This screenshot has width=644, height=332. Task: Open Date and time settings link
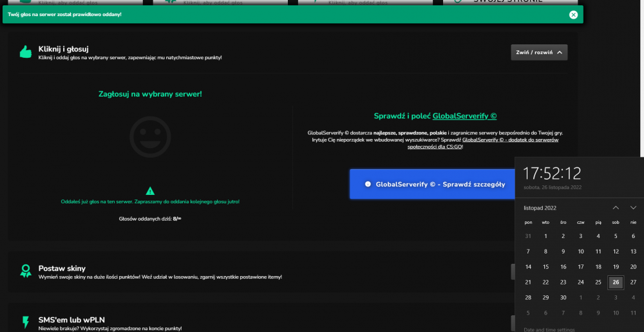[549, 329]
